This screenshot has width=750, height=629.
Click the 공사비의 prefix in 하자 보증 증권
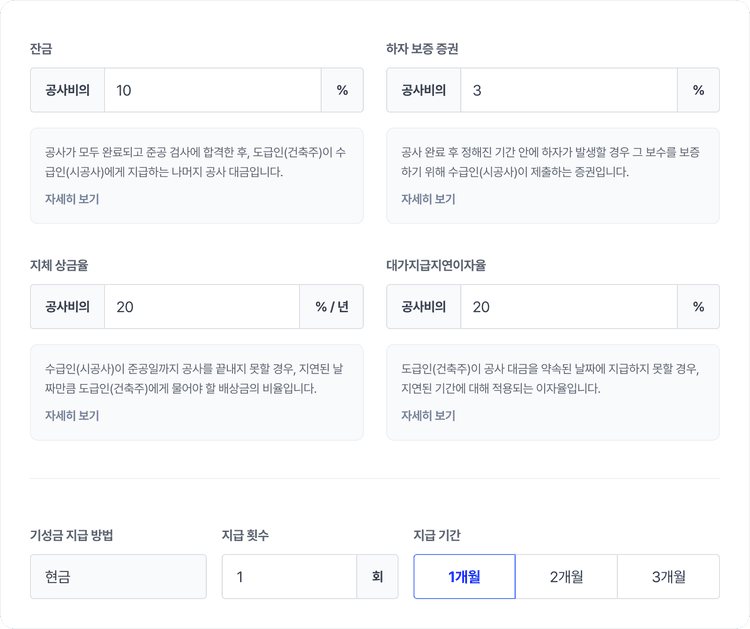click(x=423, y=90)
